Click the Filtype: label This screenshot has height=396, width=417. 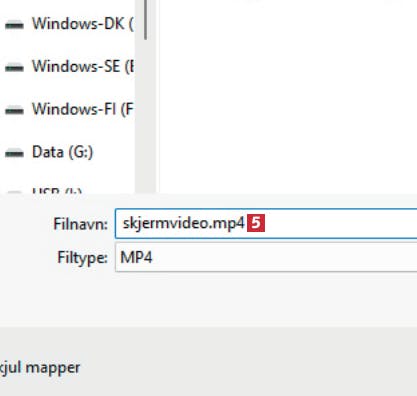coord(82,258)
